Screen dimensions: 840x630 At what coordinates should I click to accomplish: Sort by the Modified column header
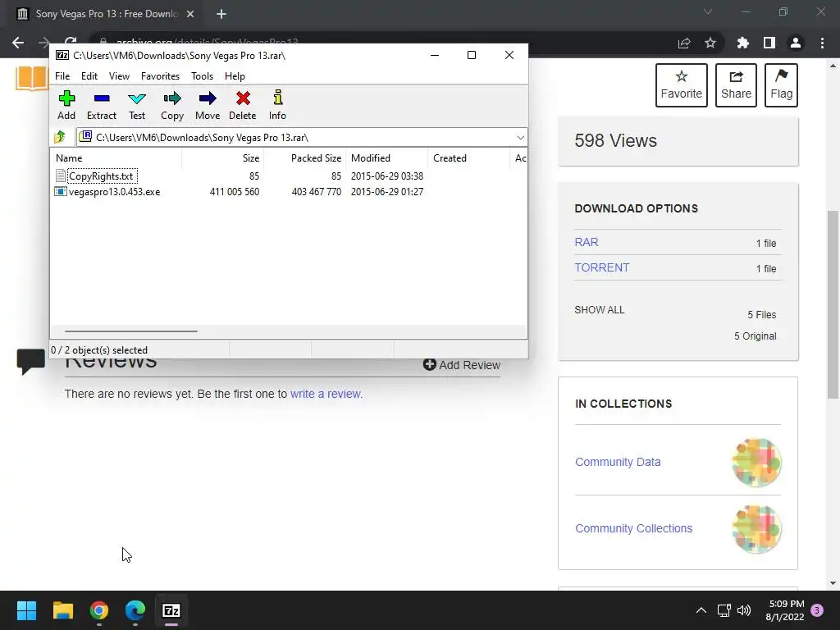click(x=387, y=158)
